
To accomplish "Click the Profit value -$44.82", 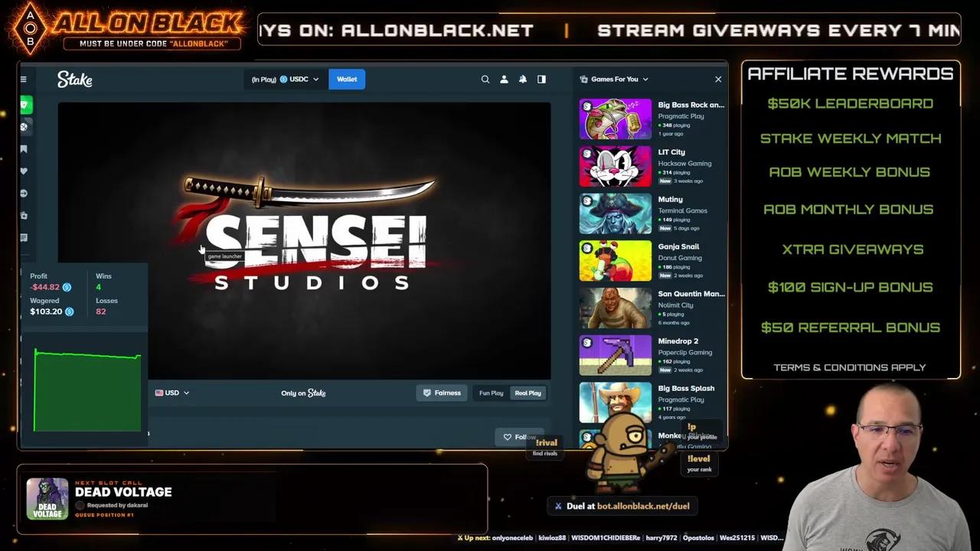I will 45,287.
